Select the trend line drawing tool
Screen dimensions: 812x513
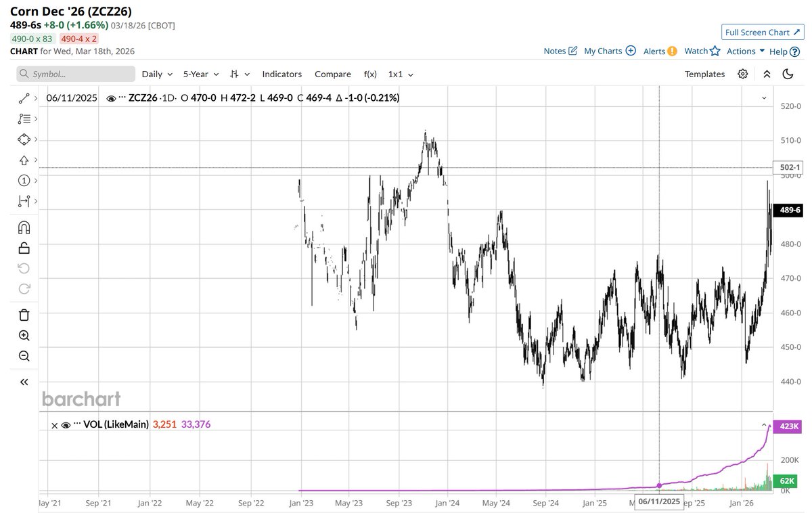point(24,98)
